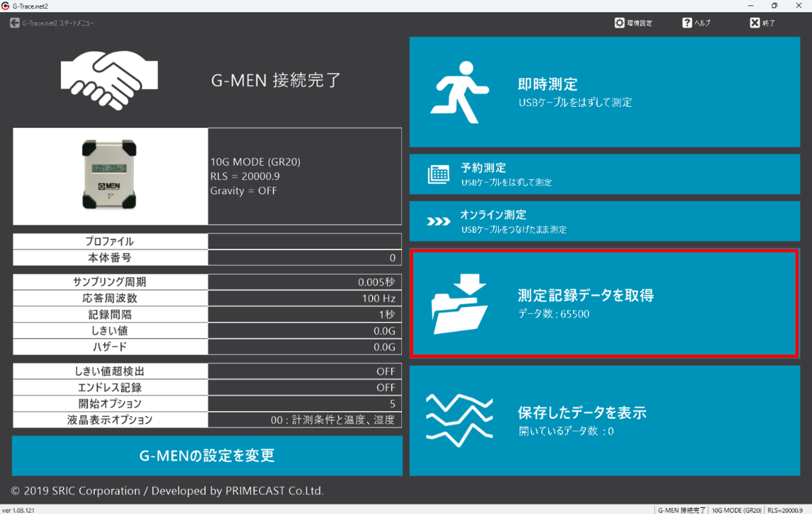Click the X 終了 exit icon

point(754,23)
